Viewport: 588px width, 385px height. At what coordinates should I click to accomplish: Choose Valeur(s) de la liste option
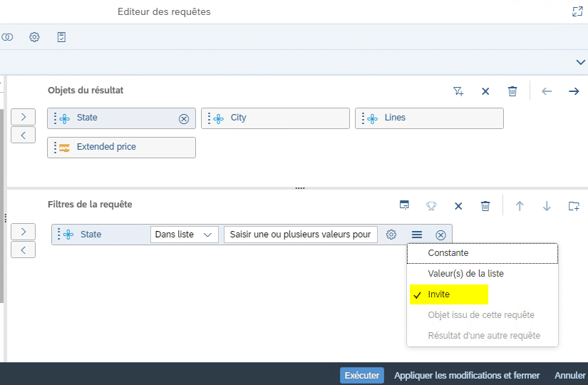[465, 273]
